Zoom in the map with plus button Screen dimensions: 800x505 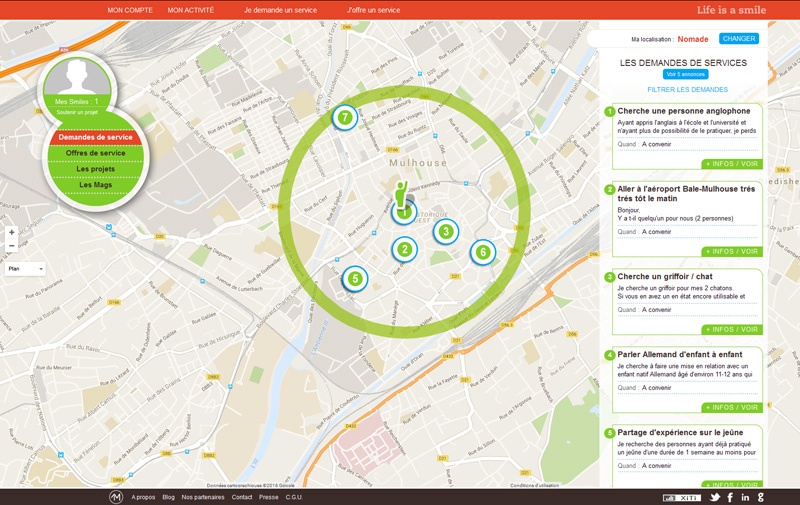12,232
